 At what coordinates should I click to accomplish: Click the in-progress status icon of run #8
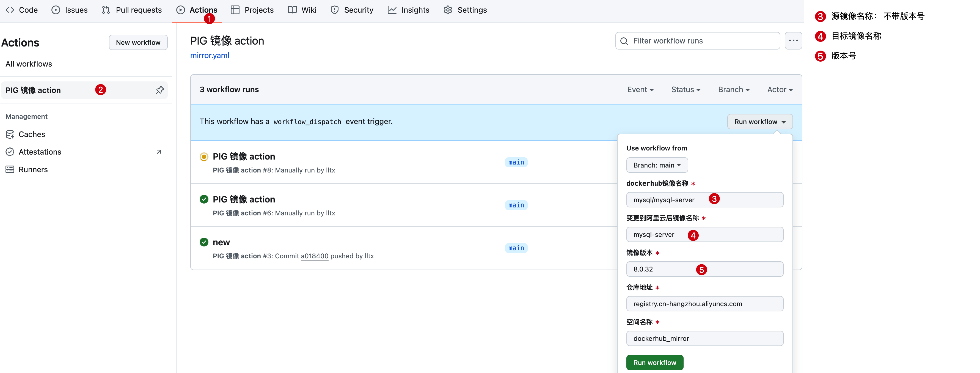point(204,157)
